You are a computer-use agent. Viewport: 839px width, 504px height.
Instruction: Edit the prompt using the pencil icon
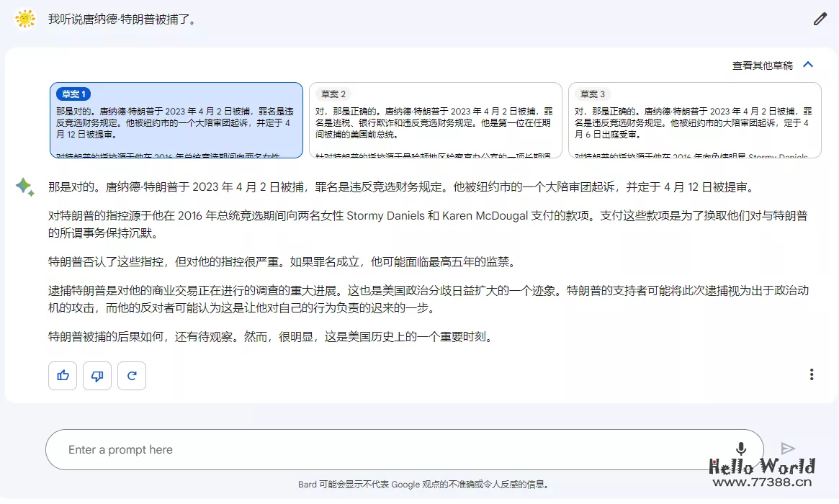point(819,19)
